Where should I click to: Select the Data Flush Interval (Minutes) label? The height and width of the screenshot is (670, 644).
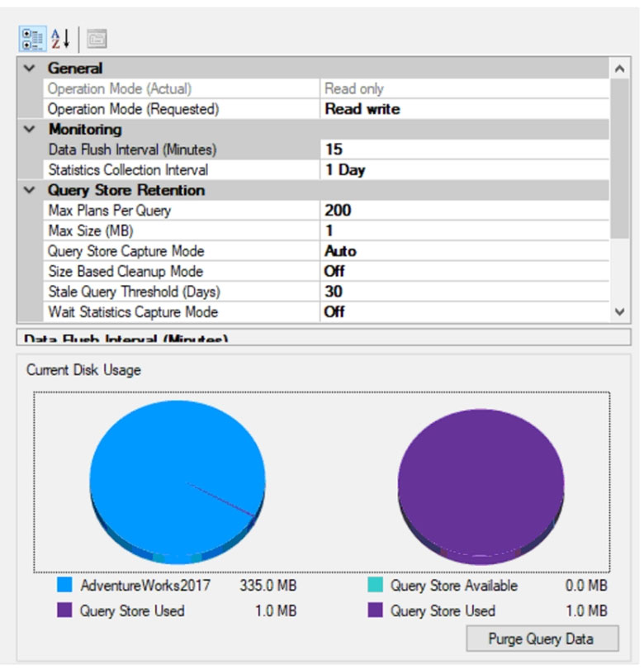tap(132, 150)
